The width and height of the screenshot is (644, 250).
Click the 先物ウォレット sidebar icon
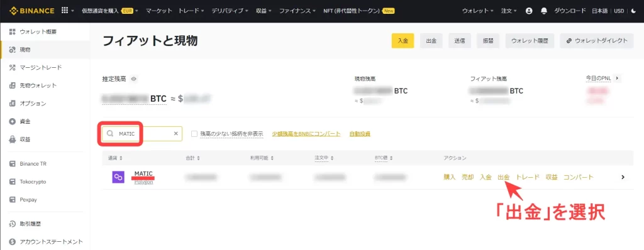[x=12, y=85]
